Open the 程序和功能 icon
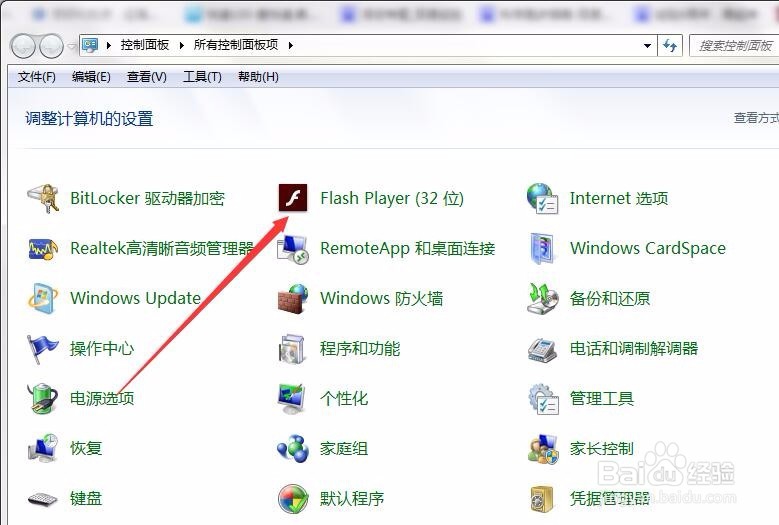The image size is (779, 525). click(x=292, y=349)
